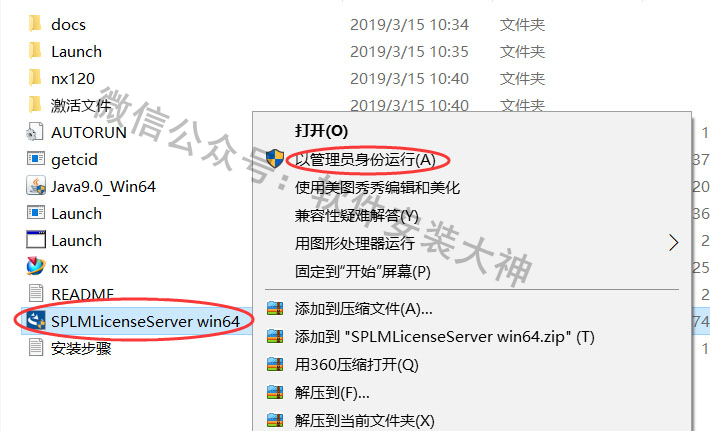Click archive icon beside 添加到压缩文件(A)...
This screenshot has height=431, width=710.
point(275,309)
